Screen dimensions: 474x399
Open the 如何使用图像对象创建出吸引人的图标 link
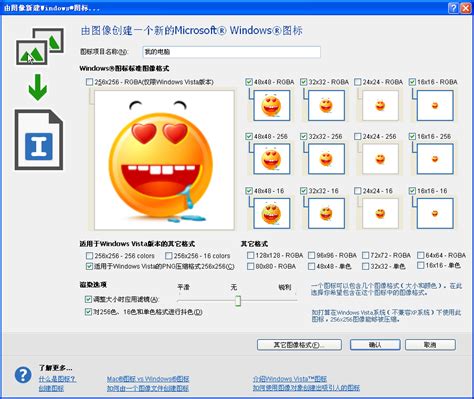(x=306, y=388)
